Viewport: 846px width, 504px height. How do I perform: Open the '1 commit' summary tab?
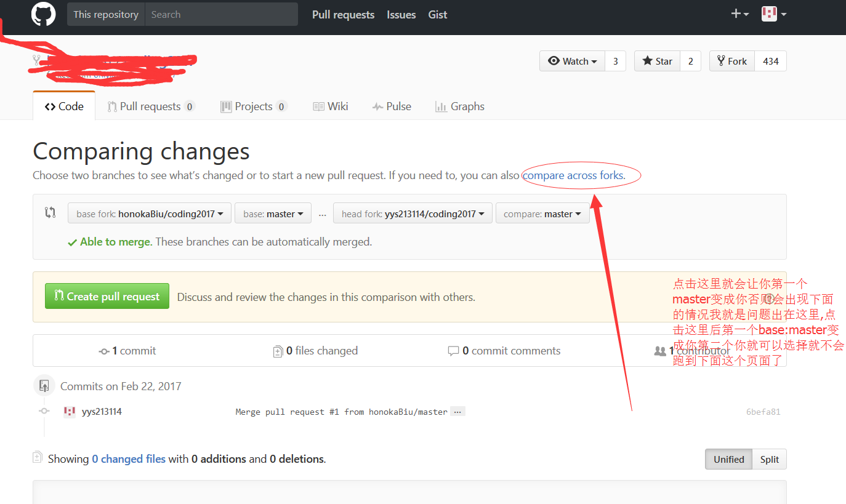pyautogui.click(x=127, y=351)
